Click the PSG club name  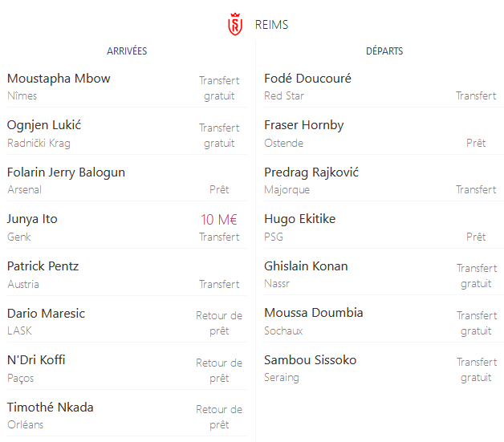[274, 237]
